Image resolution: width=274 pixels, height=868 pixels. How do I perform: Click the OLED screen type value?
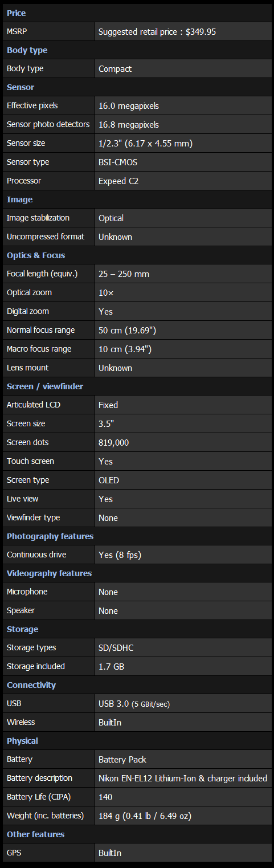click(109, 480)
